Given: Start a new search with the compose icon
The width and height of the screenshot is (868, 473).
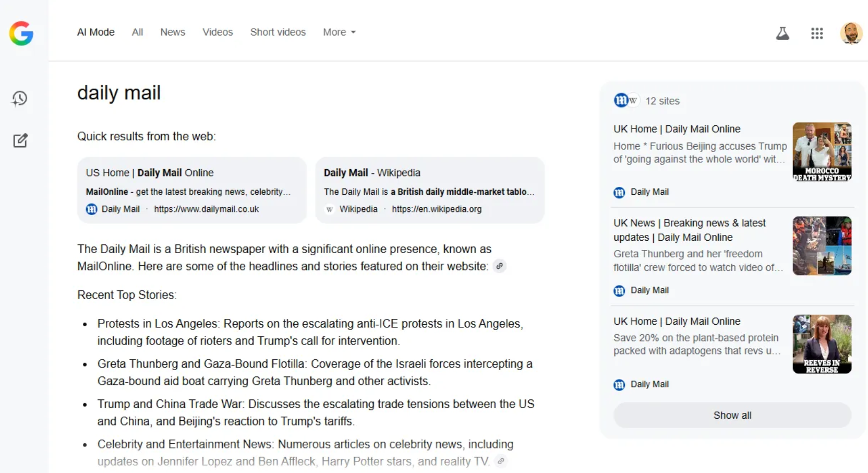Looking at the screenshot, I should [20, 140].
